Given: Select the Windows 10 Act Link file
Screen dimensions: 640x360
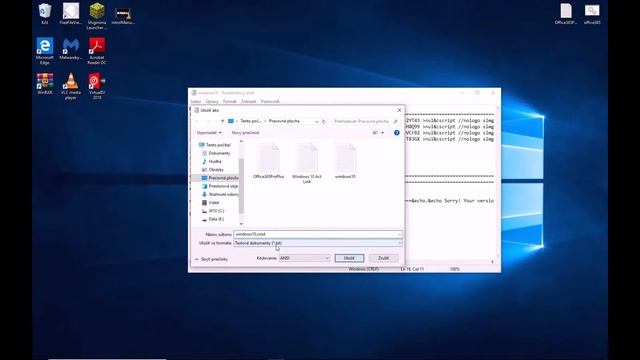Looking at the screenshot, I should pos(307,163).
